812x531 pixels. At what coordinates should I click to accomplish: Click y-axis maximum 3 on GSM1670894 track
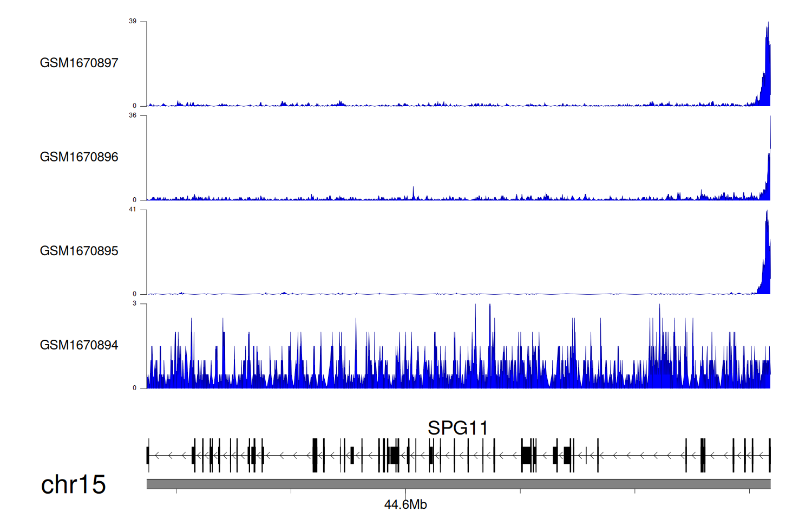pyautogui.click(x=135, y=303)
